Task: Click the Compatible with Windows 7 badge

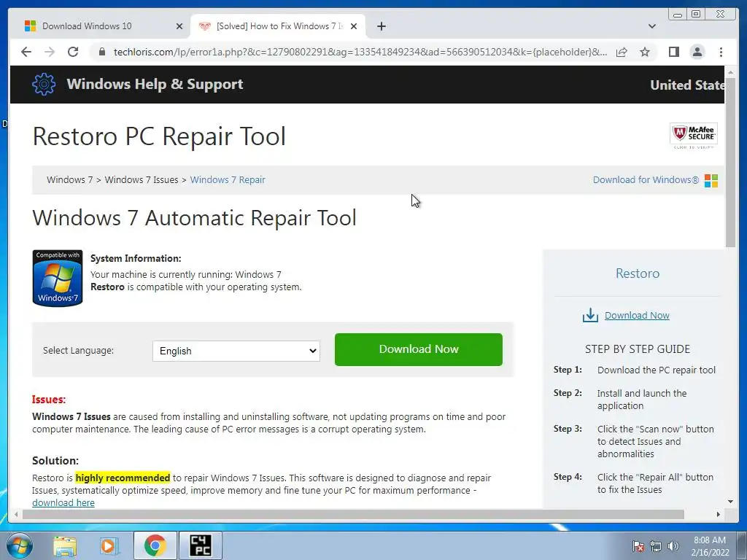Action: click(57, 278)
